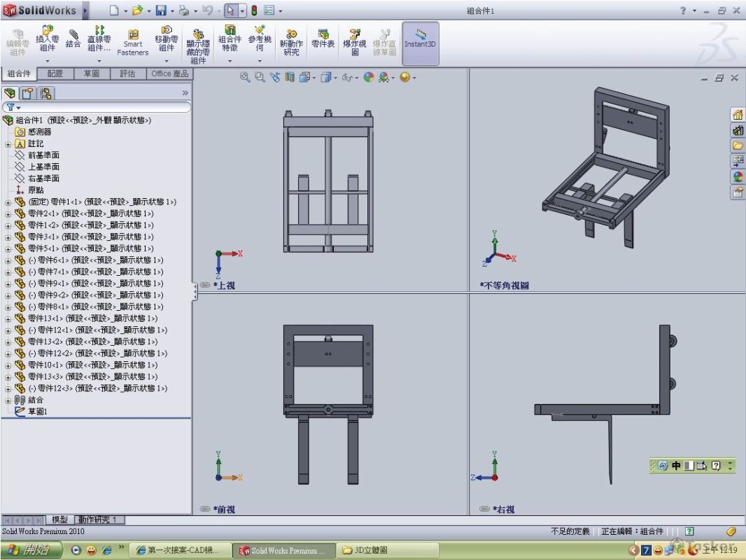Expand the (固定) 零件1<1> tree node
746x560 pixels.
click(x=8, y=202)
